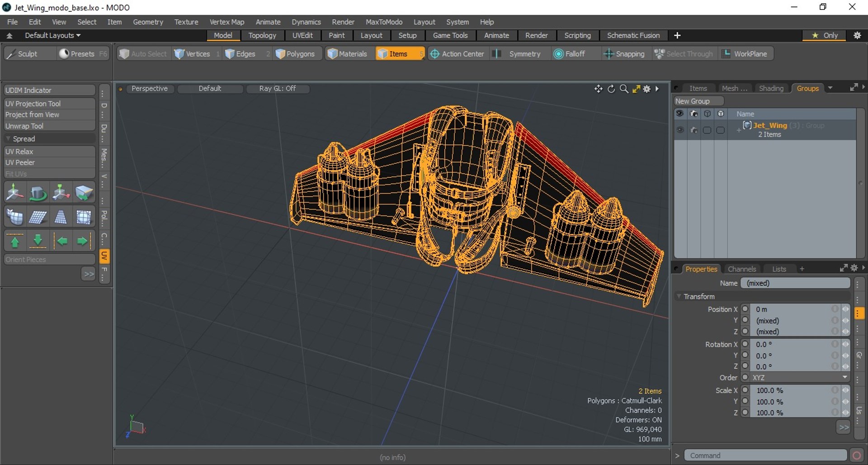Click the Unwrap Tool button
The width and height of the screenshot is (868, 465).
[x=50, y=126]
